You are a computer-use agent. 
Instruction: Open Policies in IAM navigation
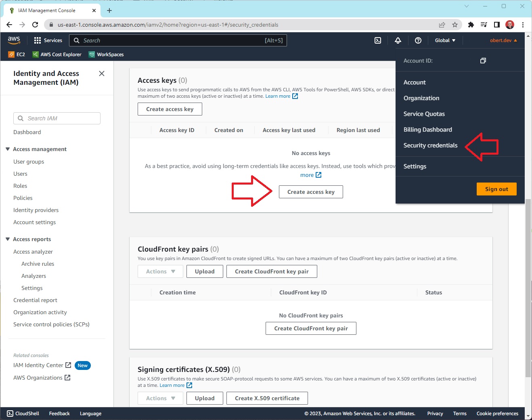(x=23, y=198)
